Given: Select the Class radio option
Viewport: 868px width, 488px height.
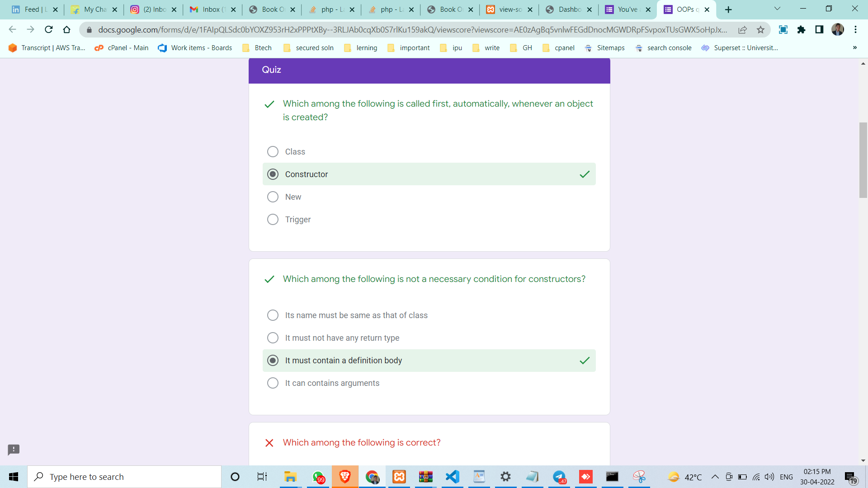Looking at the screenshot, I should coord(273,152).
